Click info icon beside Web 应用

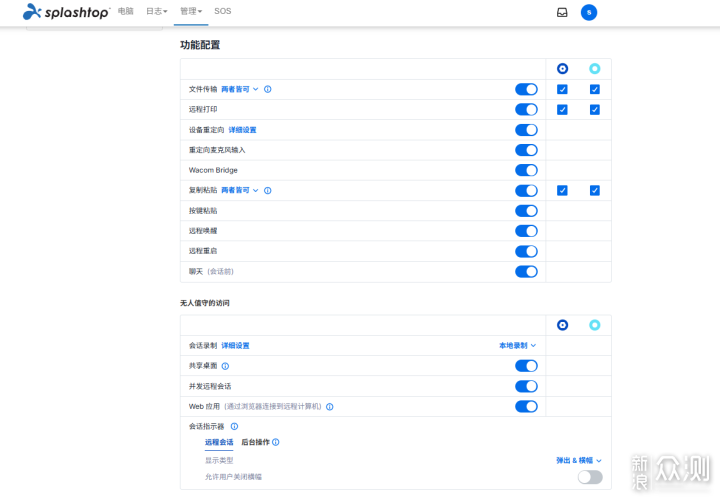pos(330,406)
